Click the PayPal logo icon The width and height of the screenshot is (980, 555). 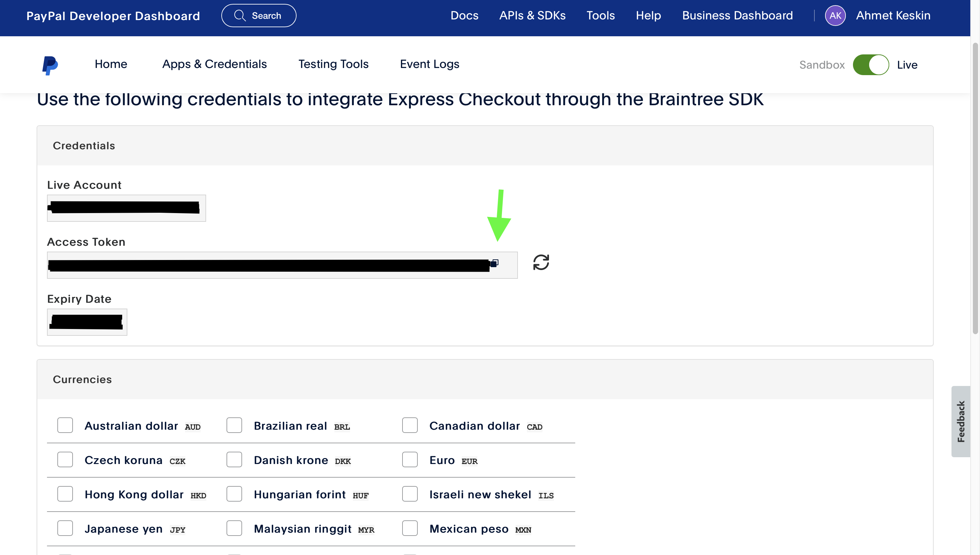pos(50,65)
